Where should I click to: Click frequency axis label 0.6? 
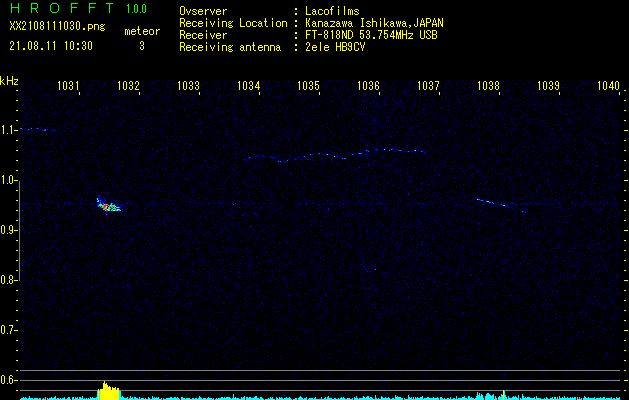click(8, 380)
